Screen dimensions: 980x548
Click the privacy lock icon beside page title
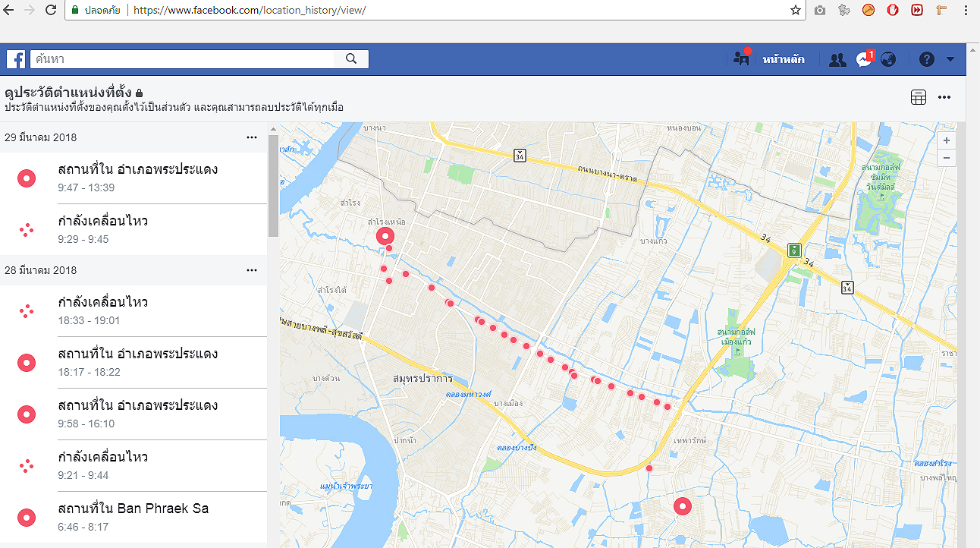tap(139, 93)
